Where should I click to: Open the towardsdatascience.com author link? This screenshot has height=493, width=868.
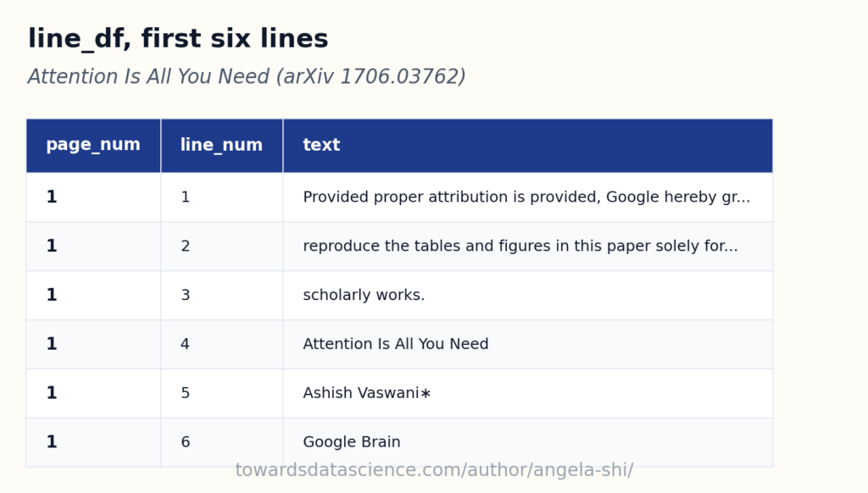click(434, 470)
